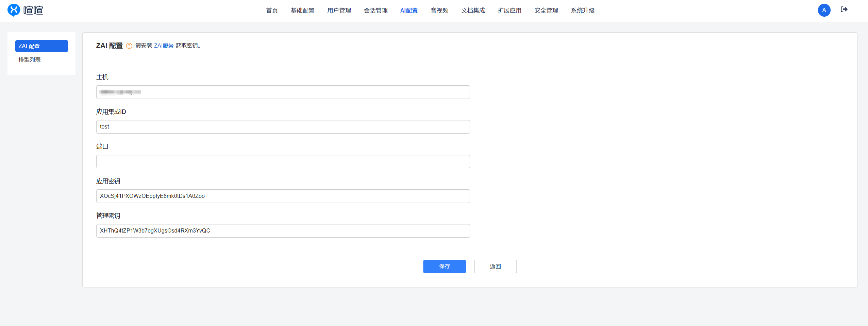Open 扩展应用 navigation item
The height and width of the screenshot is (326, 868).
(510, 11)
